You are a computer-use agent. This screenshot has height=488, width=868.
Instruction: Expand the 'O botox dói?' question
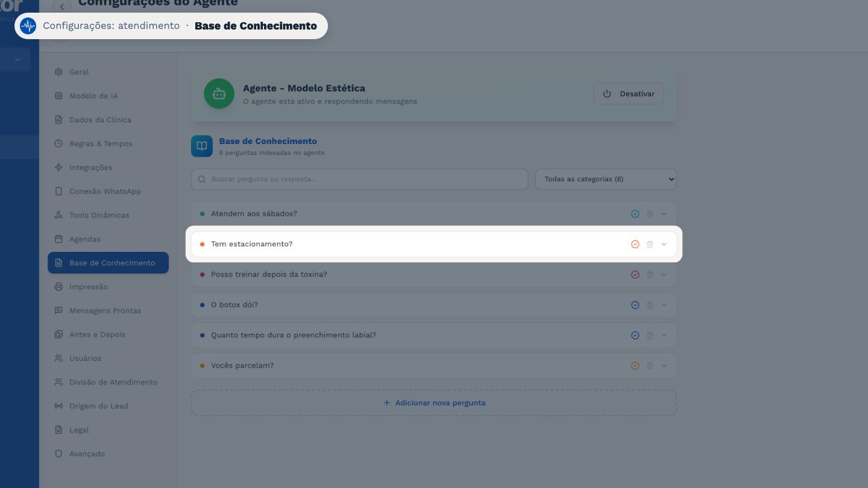[x=664, y=305]
